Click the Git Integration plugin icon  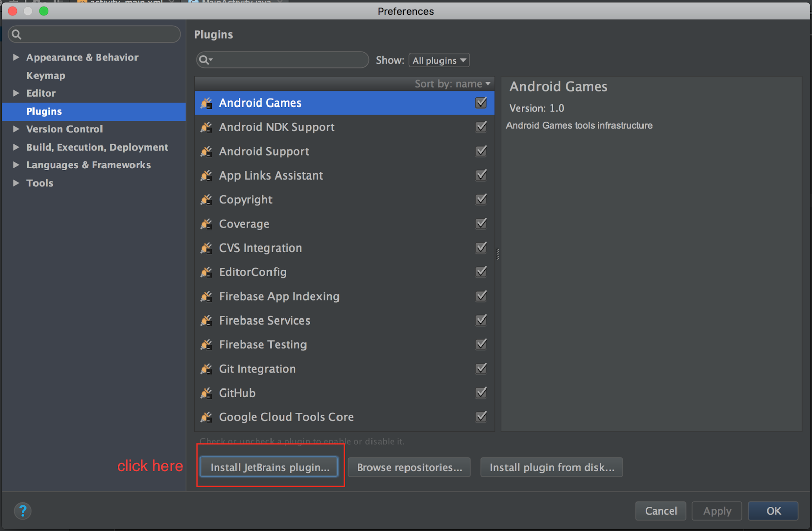point(206,369)
